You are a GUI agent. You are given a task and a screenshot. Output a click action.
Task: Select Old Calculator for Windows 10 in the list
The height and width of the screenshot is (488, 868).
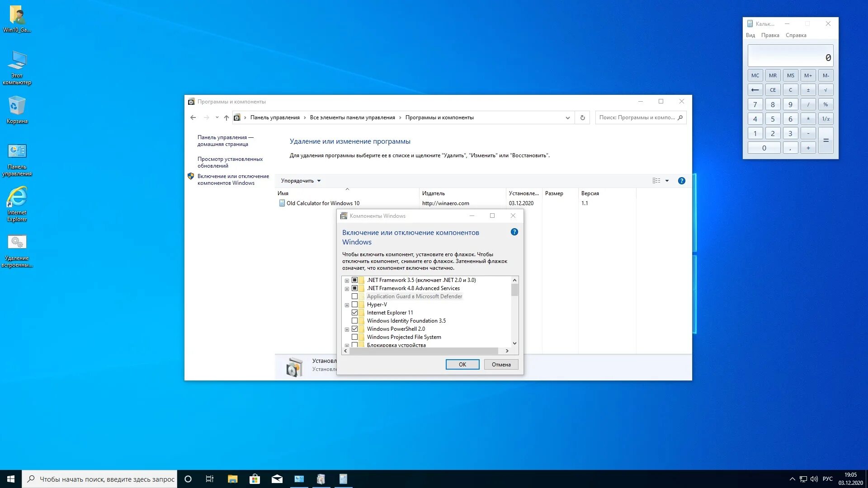click(x=323, y=203)
